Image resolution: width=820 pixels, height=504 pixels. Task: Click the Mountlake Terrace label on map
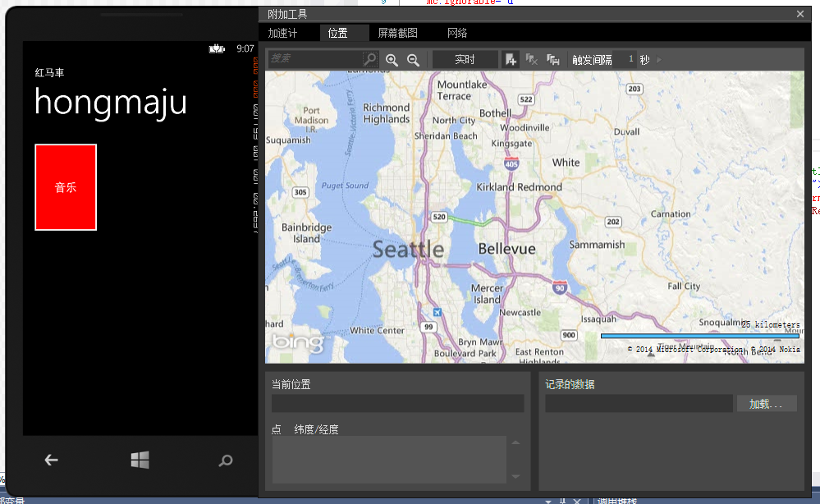click(462, 90)
